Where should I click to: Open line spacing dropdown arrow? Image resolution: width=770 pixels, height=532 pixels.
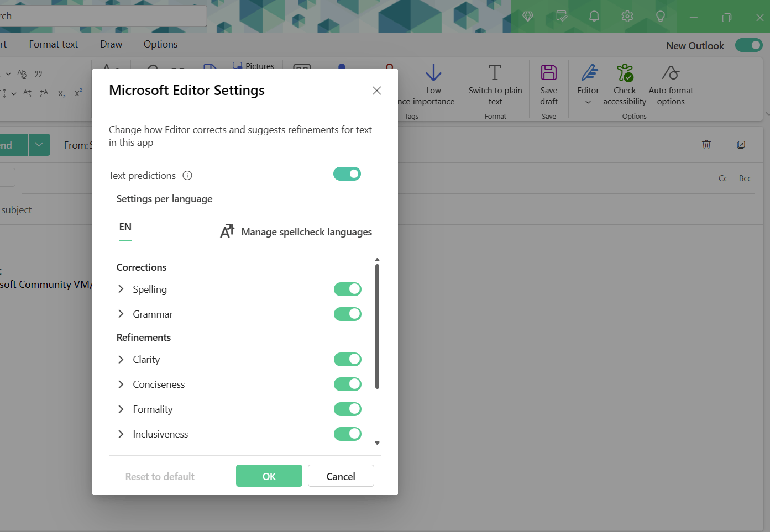click(x=14, y=94)
